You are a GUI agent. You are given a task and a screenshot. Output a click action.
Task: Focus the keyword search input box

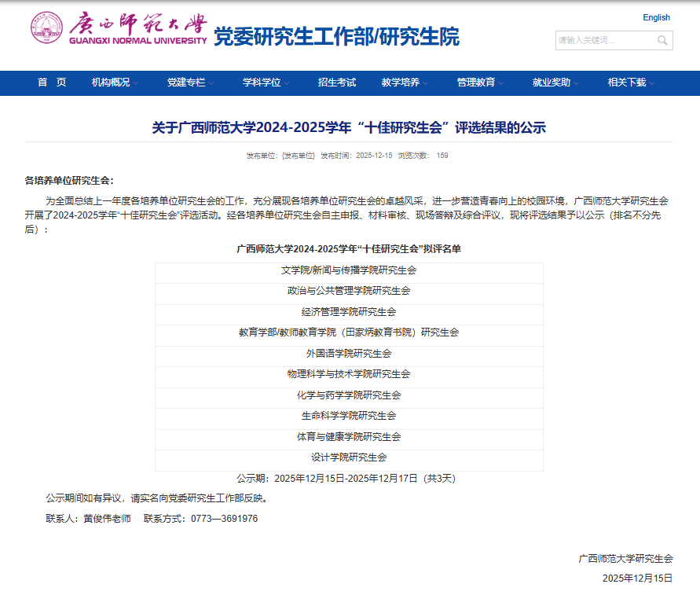[603, 40]
